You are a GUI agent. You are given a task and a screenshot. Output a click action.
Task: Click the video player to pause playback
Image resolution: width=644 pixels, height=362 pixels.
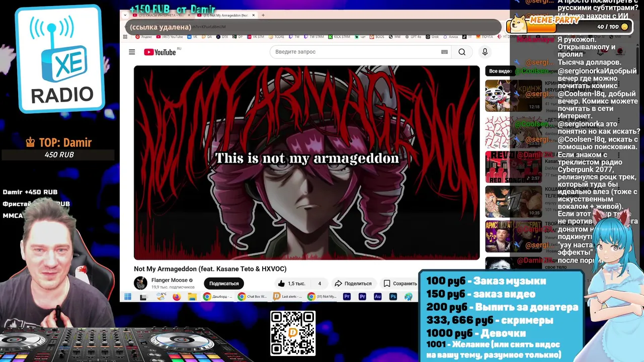coord(306,162)
